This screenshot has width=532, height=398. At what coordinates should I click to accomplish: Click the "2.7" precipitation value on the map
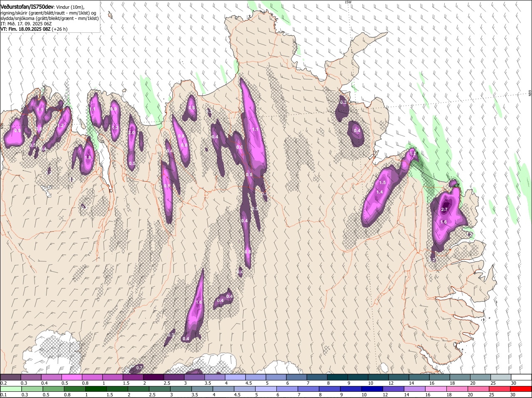click(444, 209)
